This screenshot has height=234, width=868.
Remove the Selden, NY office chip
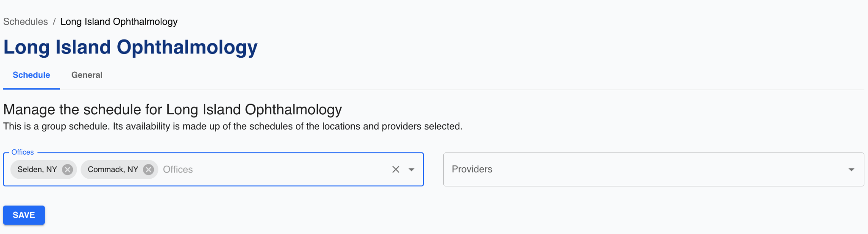(67, 169)
